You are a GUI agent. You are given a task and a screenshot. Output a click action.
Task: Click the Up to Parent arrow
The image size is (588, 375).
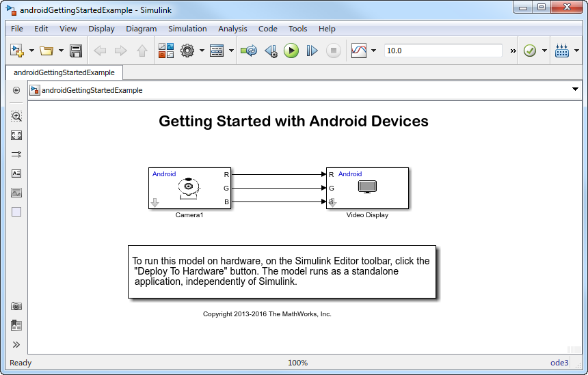(142, 51)
